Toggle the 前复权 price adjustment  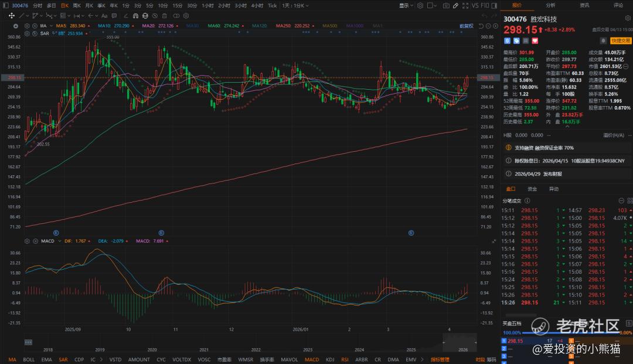coord(467,26)
